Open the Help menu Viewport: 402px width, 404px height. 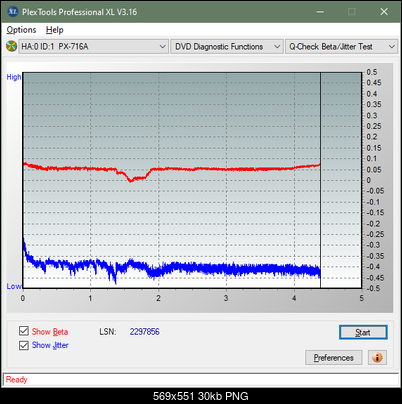[x=55, y=30]
